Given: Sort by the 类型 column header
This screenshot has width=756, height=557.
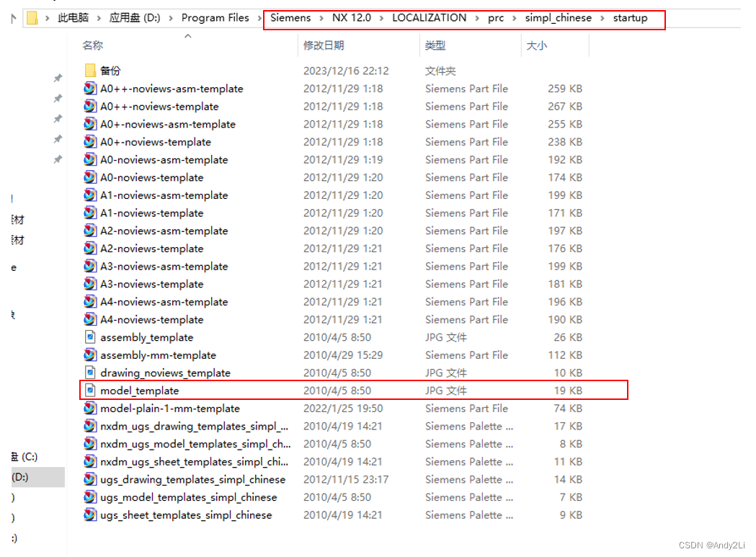Looking at the screenshot, I should 435,45.
